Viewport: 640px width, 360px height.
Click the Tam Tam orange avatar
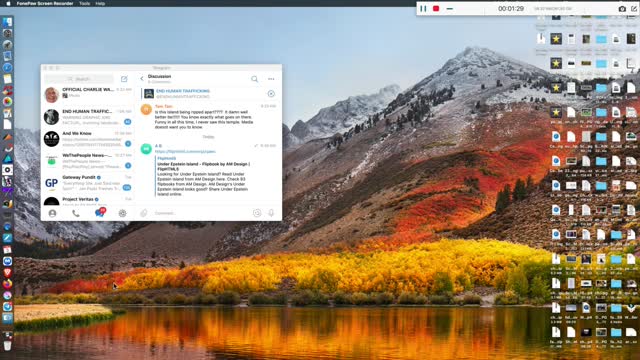point(146,109)
